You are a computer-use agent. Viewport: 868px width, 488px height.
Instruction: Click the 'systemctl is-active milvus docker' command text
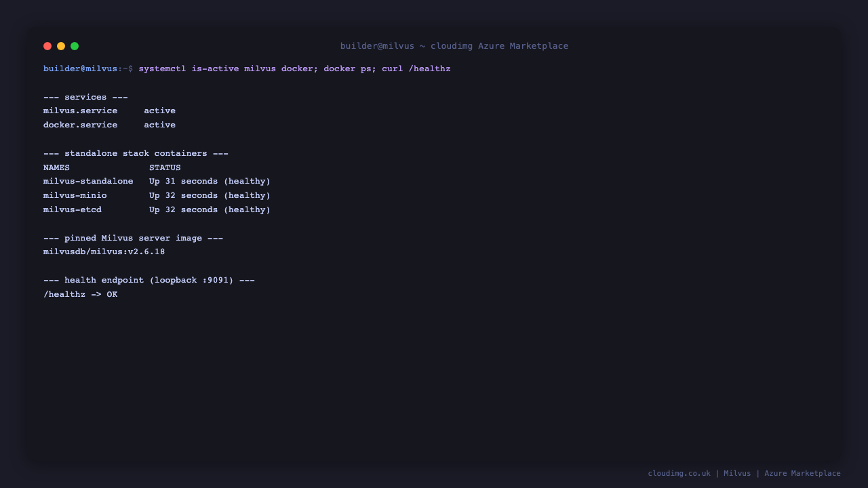[226, 69]
